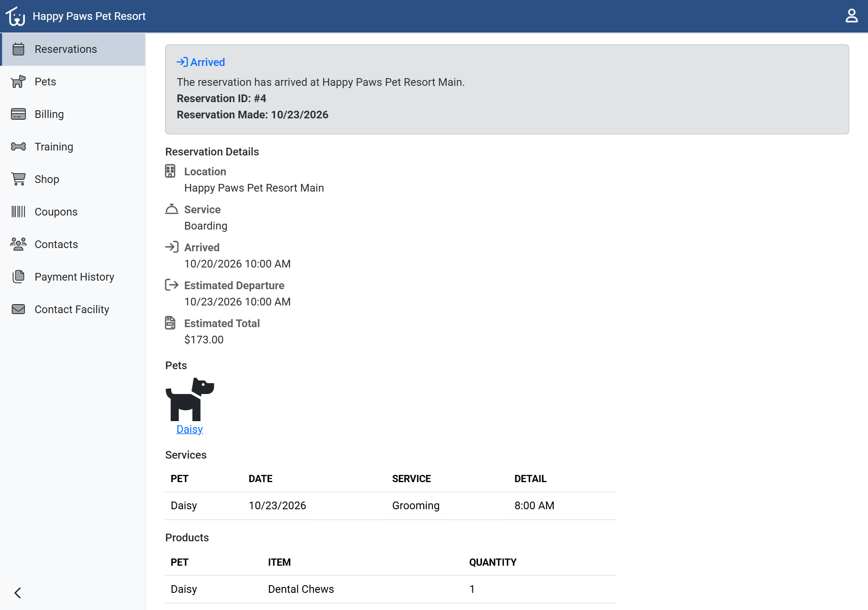This screenshot has width=868, height=610.
Task: Click the Shop cart icon
Action: 19,179
